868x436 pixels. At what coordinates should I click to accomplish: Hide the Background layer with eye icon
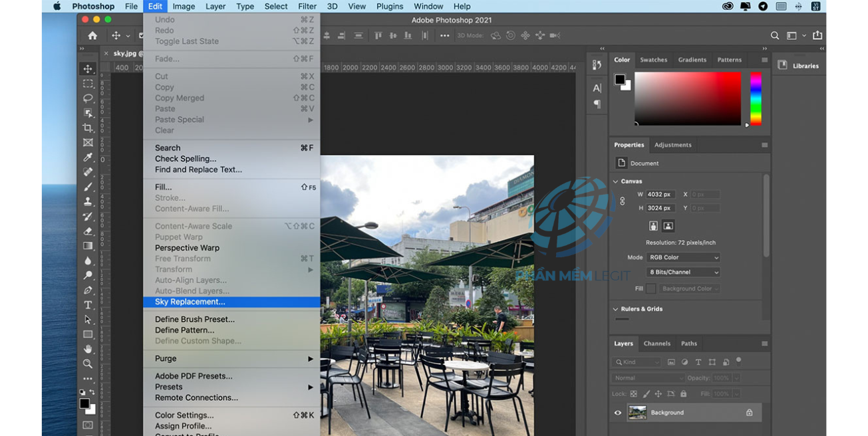pyautogui.click(x=618, y=413)
